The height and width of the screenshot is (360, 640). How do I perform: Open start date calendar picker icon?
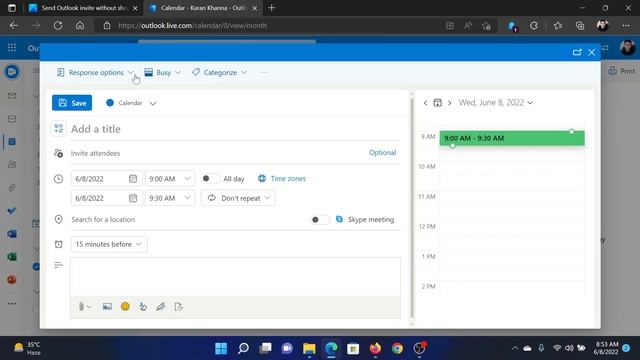(133, 179)
